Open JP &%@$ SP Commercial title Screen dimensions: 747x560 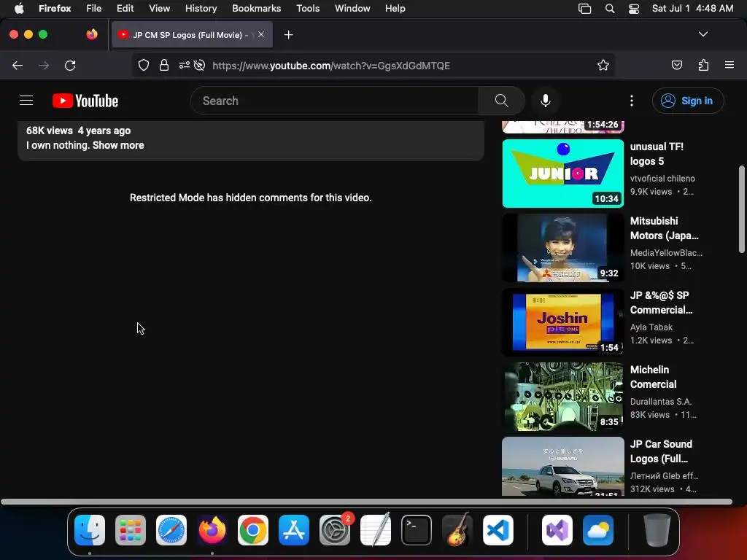[x=661, y=303]
